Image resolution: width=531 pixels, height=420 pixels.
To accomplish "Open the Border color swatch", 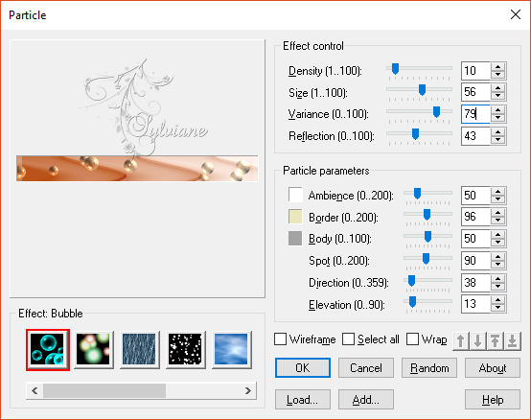I will (295, 217).
